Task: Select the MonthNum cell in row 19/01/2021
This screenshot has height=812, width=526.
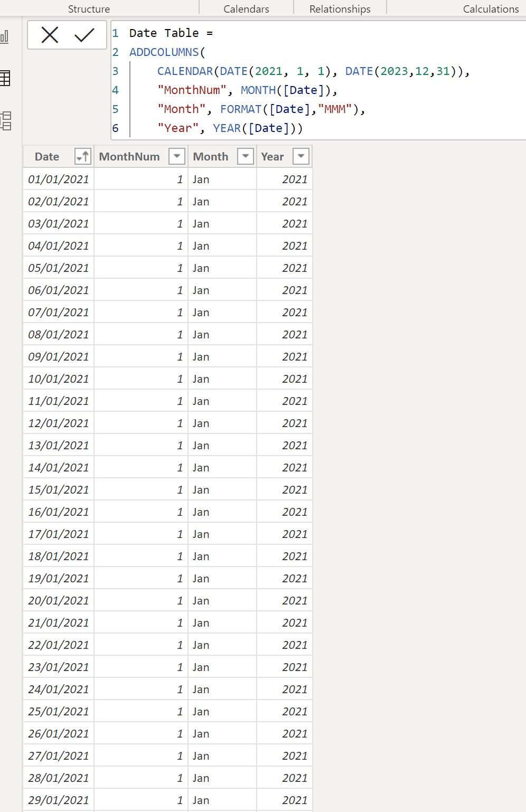Action: tap(141, 578)
